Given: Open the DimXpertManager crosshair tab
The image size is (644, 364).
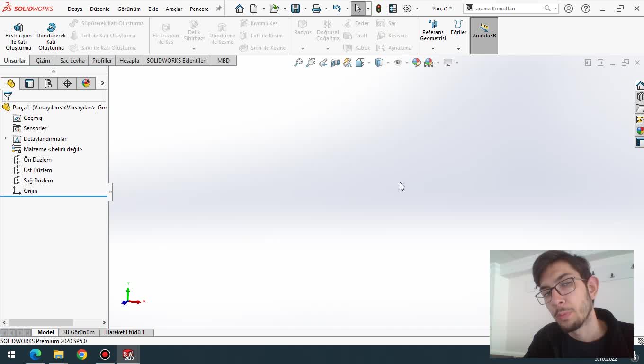Looking at the screenshot, I should pos(67,83).
